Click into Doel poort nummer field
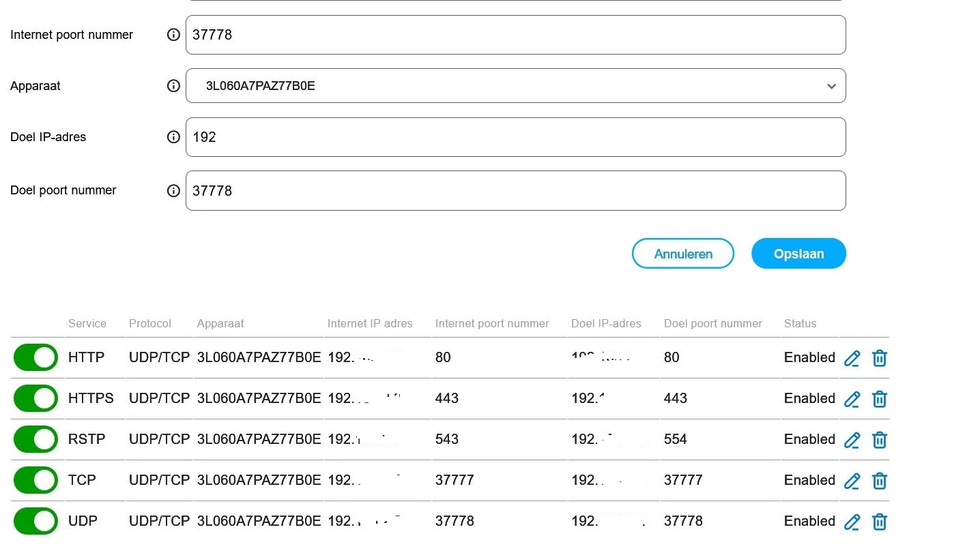Image resolution: width=980 pixels, height=551 pixels. click(515, 191)
